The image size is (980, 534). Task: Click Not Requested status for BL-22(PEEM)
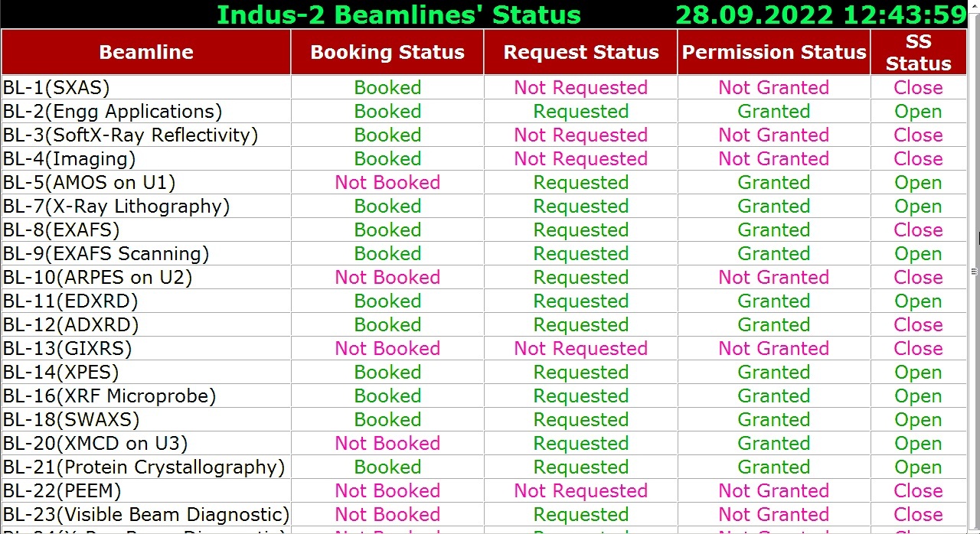(x=581, y=490)
